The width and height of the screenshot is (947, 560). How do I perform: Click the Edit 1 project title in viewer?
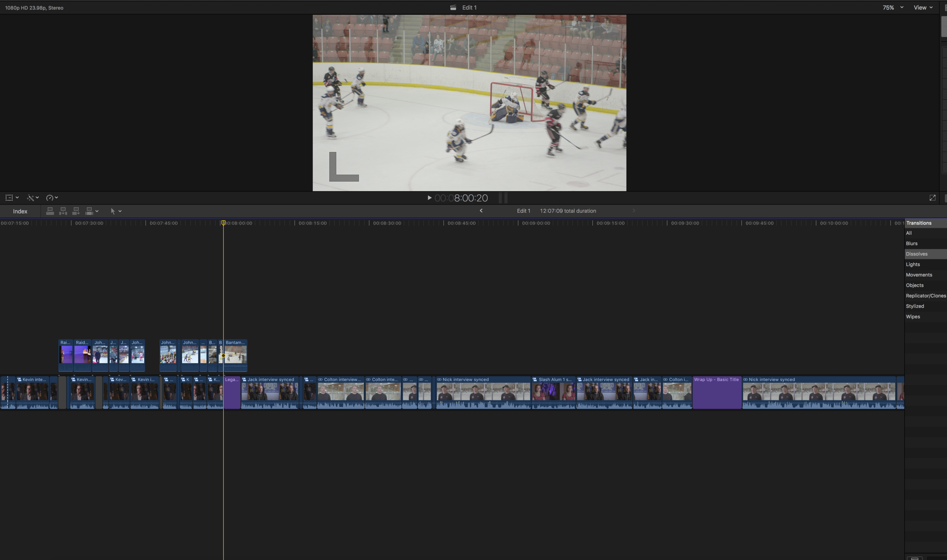point(469,8)
